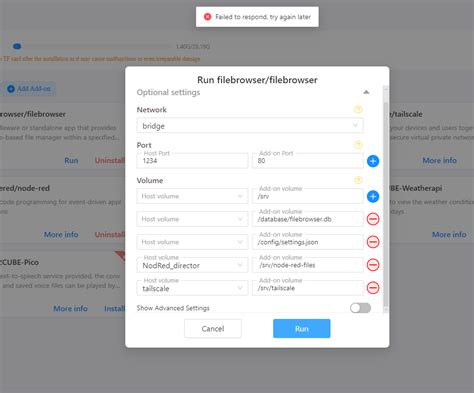Click Uninstall link under node-red card
This screenshot has height=393, width=474.
tap(110, 235)
